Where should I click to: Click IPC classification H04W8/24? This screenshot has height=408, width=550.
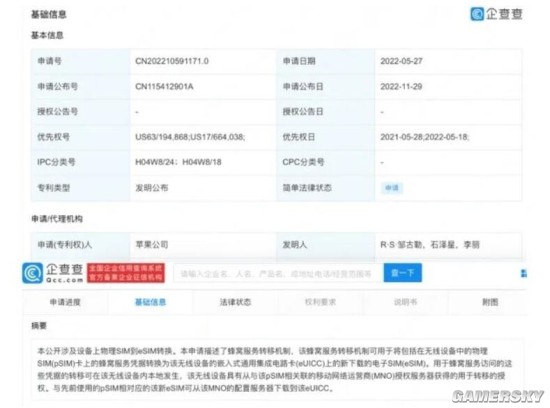(157, 162)
